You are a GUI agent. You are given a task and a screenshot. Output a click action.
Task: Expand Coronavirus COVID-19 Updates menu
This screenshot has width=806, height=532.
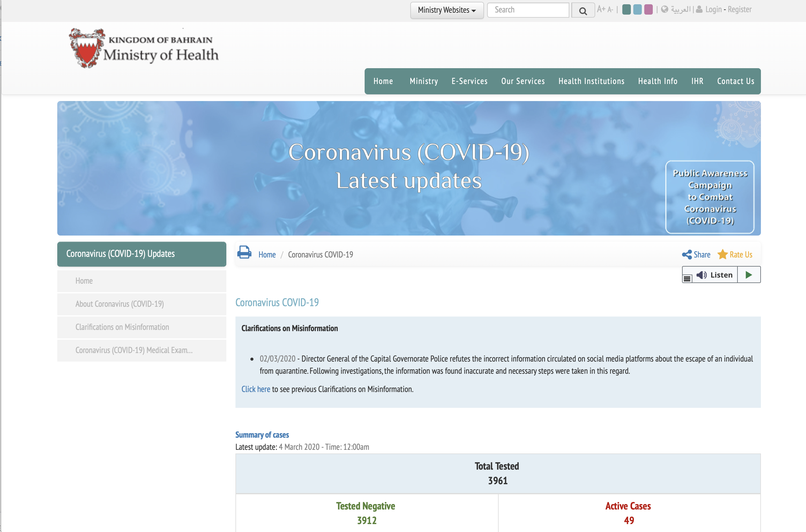pyautogui.click(x=141, y=254)
